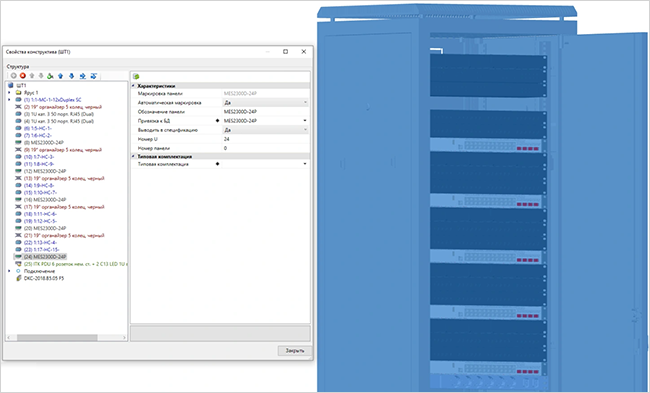Select tree item (9) 19" органайзер

63,150
